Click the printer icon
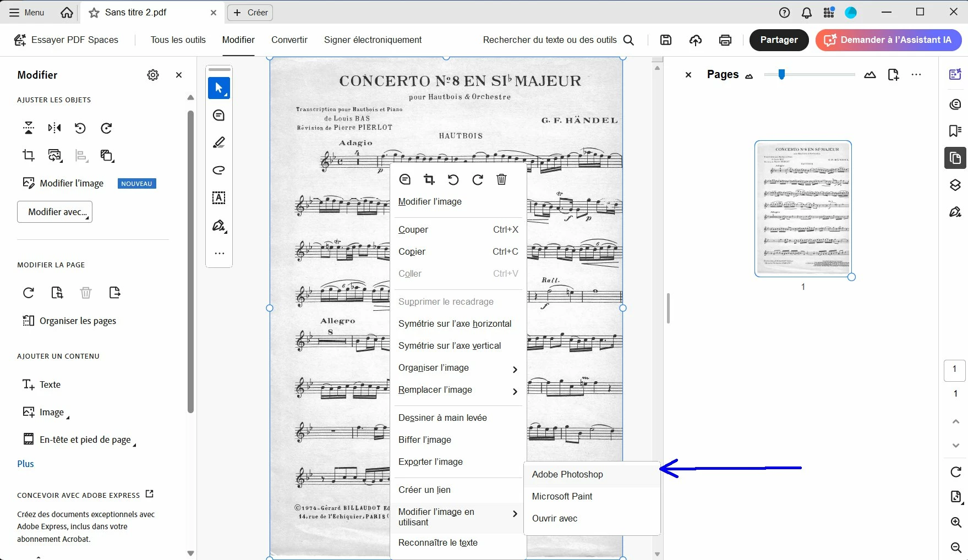 725,40
